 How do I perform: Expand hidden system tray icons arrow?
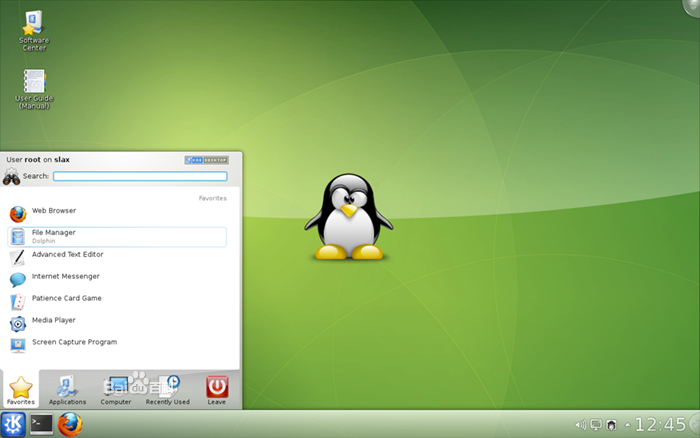(x=627, y=425)
